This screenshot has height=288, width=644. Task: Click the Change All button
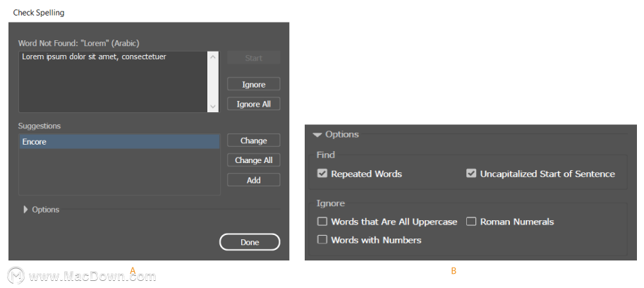[253, 160]
